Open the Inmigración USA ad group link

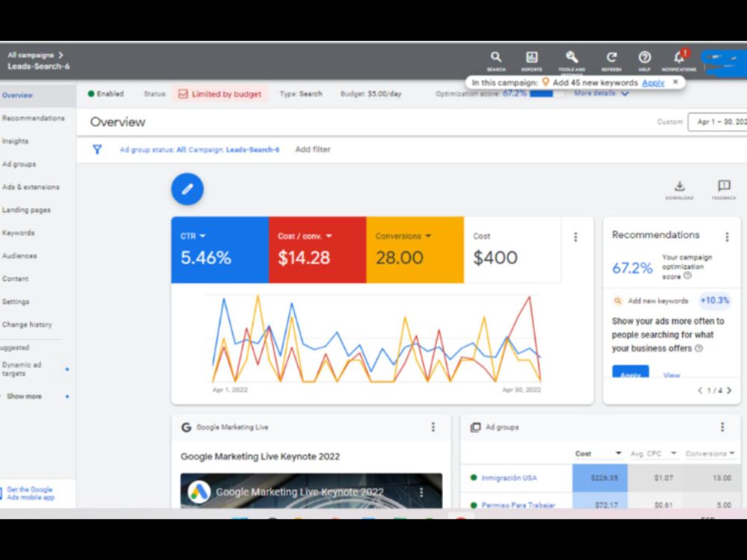(509, 478)
